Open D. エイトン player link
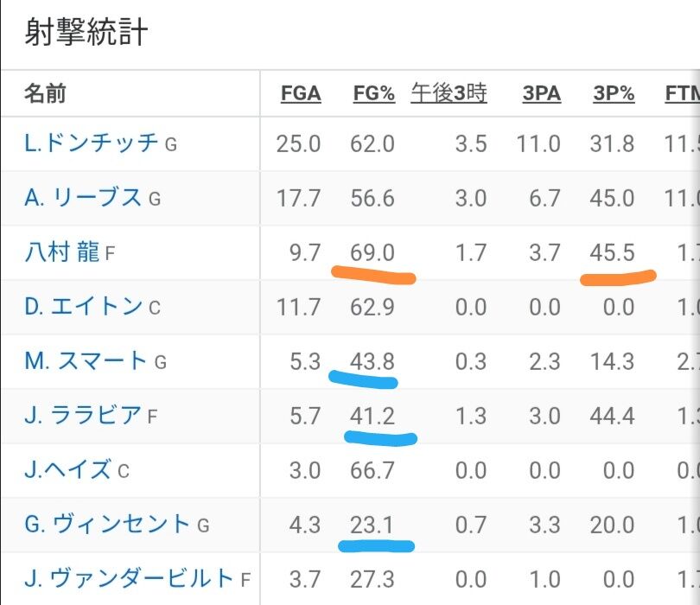This screenshot has height=605, width=700. [84, 307]
